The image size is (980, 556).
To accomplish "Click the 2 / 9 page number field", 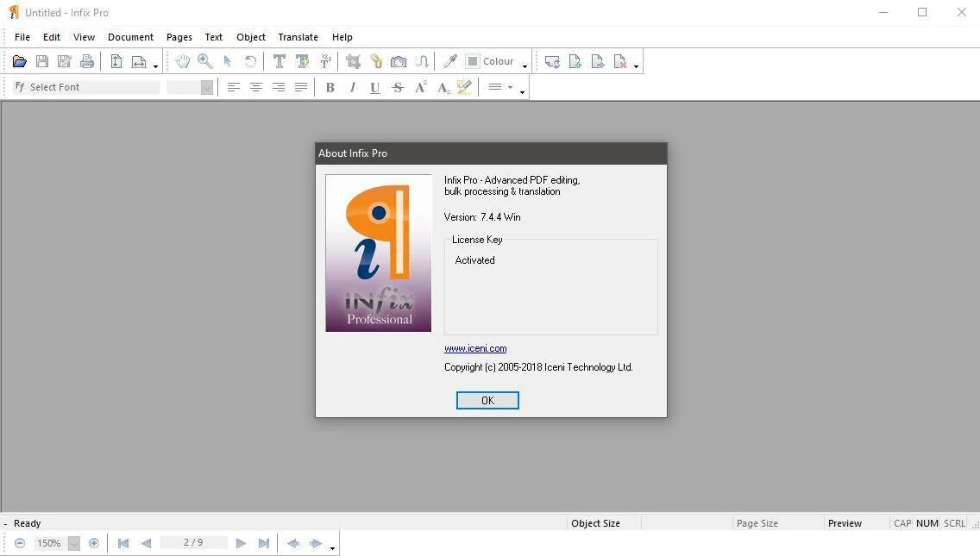I will 193,543.
